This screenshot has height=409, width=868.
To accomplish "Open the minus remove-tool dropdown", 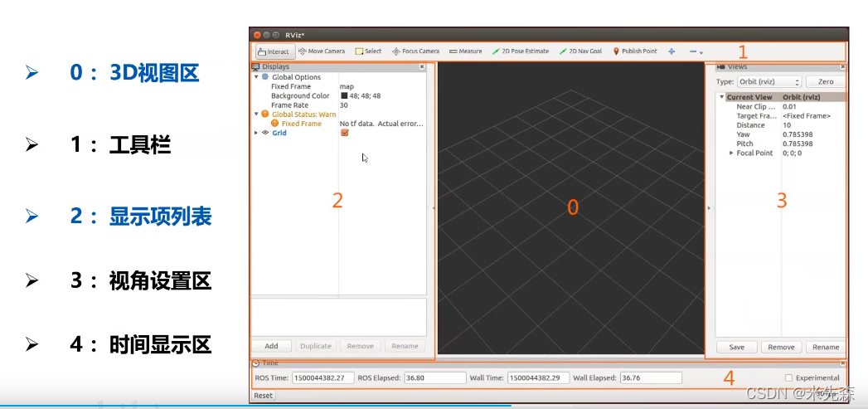I will (696, 51).
